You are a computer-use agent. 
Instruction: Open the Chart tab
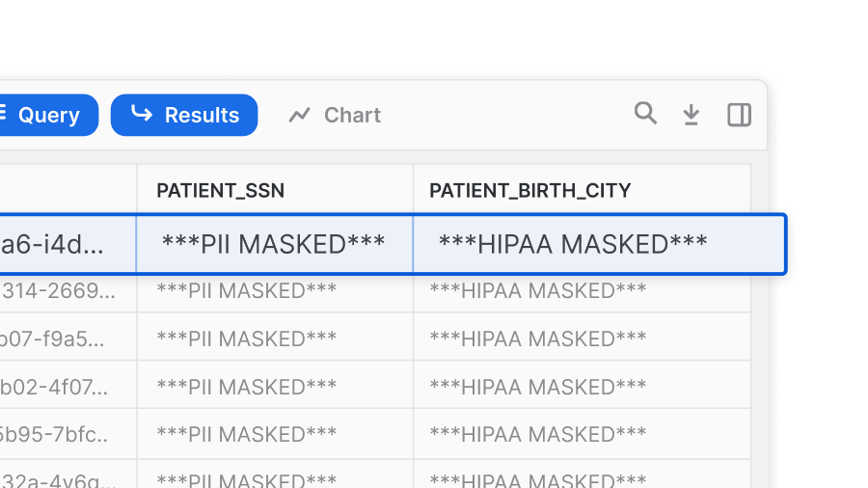pyautogui.click(x=335, y=116)
